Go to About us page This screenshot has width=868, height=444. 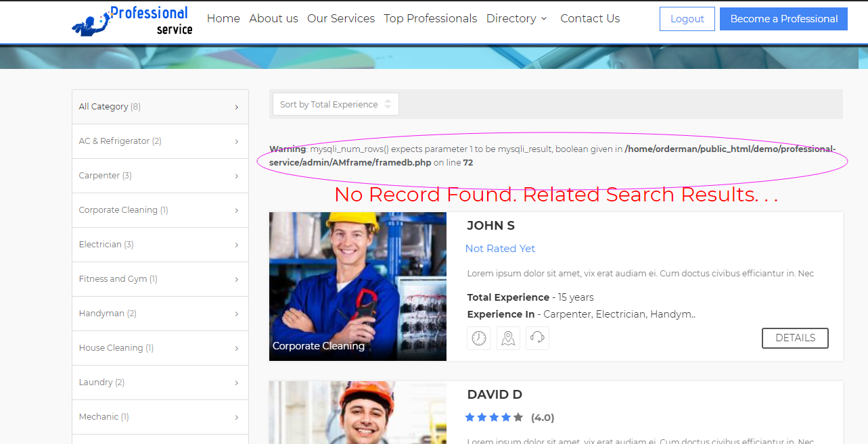pyautogui.click(x=273, y=18)
